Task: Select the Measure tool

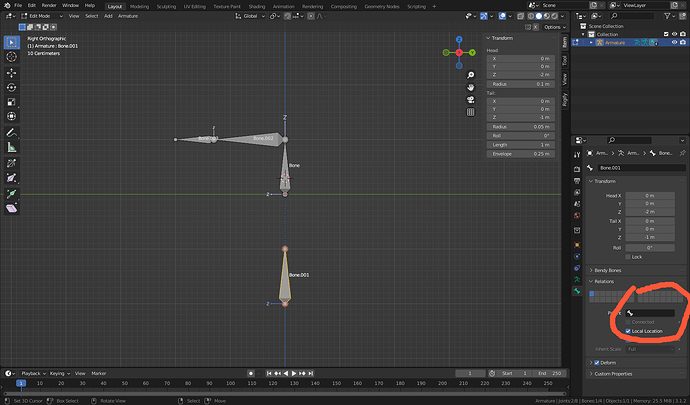Action: [x=11, y=147]
